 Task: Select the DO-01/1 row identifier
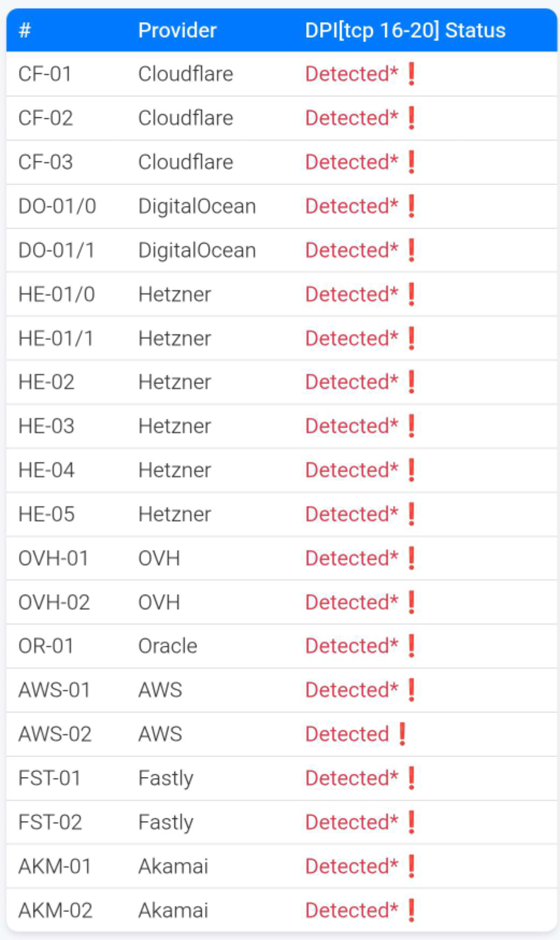(x=56, y=250)
